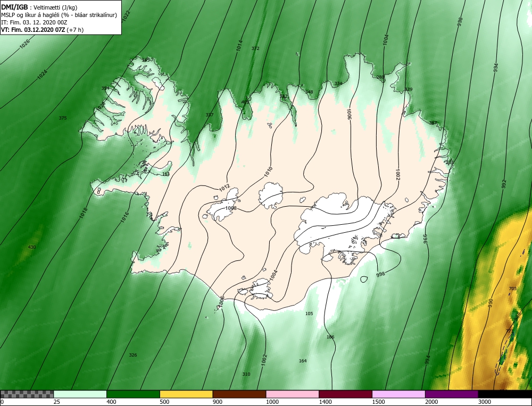Click the '1400' legend tick label
The height and width of the screenshot is (406, 532).
click(326, 402)
